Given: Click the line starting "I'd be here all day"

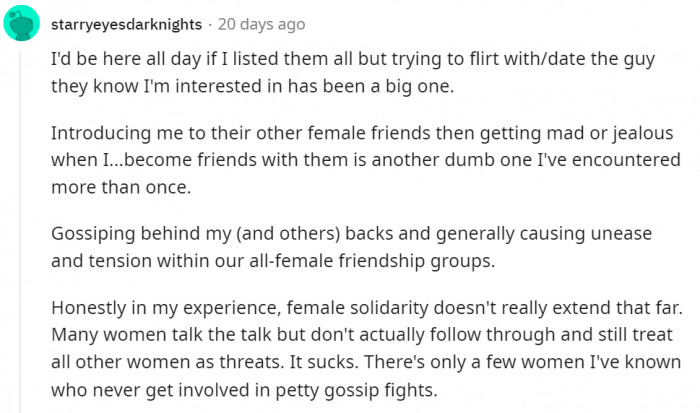Looking at the screenshot, I should click(x=350, y=60).
